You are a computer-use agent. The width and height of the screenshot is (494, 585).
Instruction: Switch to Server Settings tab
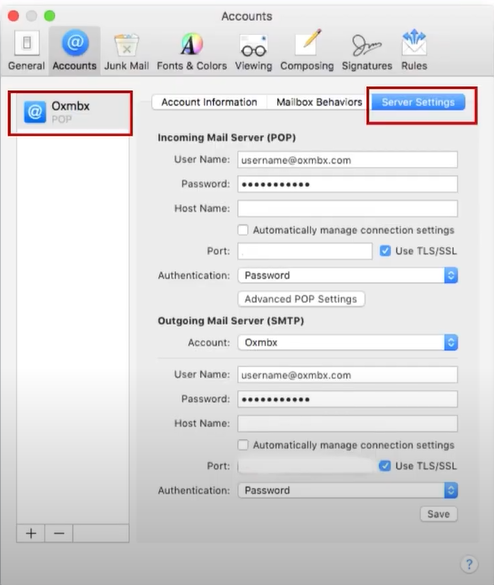click(418, 102)
